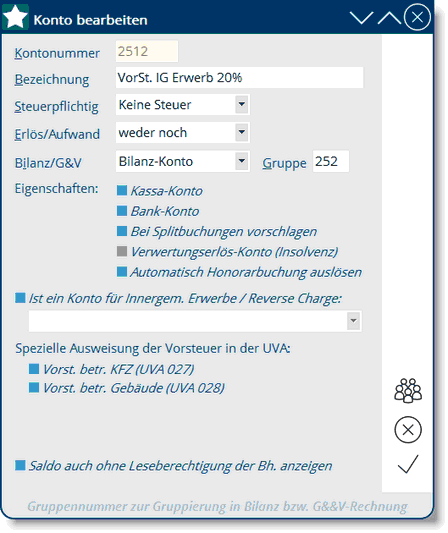Check Vorst. betr. KFZ (UVA 027)

(34, 369)
